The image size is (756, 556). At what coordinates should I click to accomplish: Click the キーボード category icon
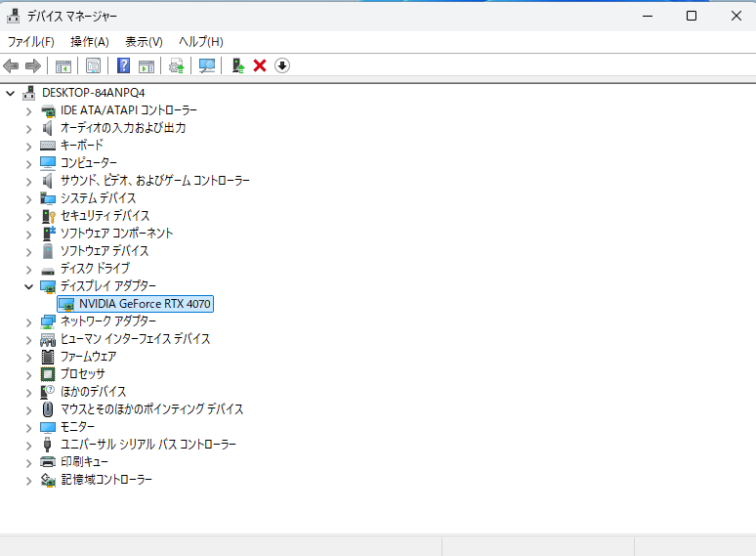pyautogui.click(x=48, y=146)
